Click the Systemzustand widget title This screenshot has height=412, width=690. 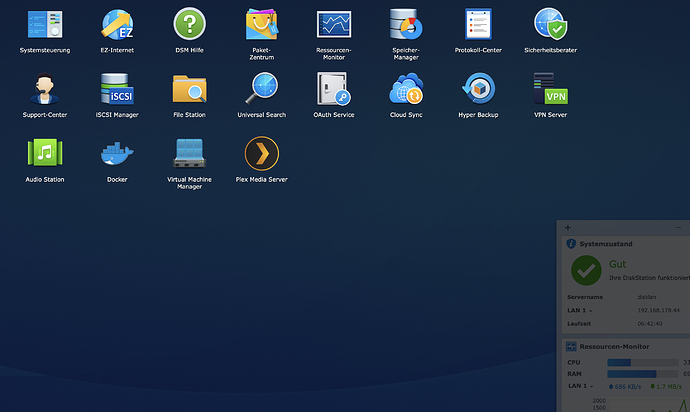click(x=606, y=244)
